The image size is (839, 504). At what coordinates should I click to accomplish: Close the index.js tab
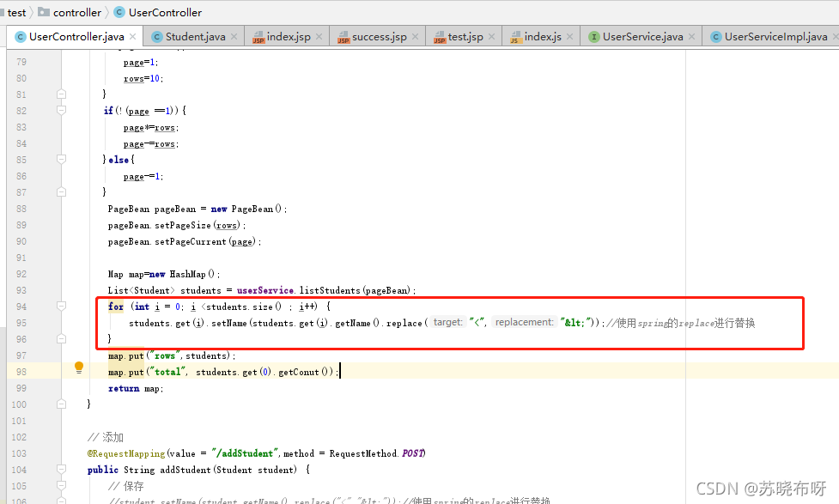coord(570,36)
